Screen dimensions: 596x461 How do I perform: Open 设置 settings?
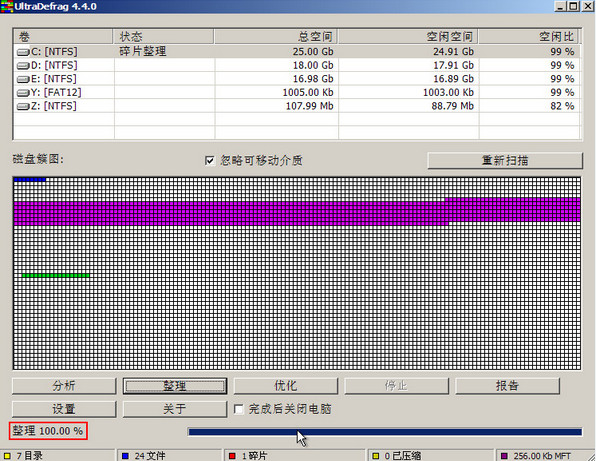64,409
